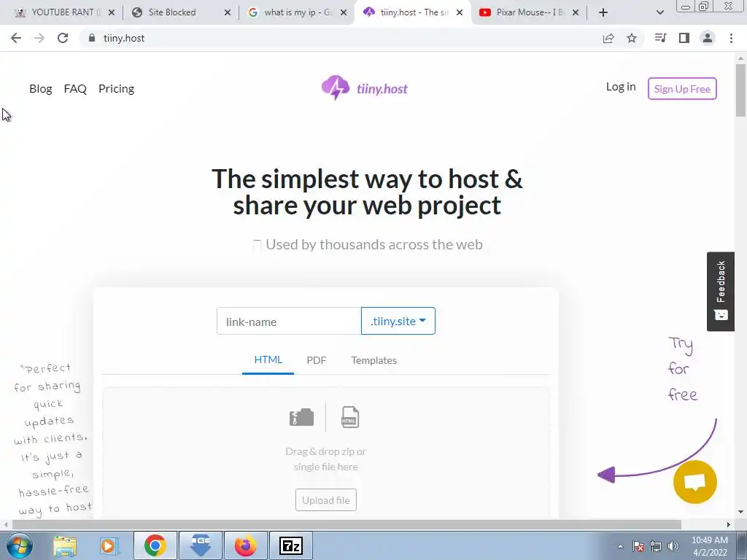Viewport: 747px width, 560px height.
Task: Bookmark this tab with the star
Action: coord(632,38)
